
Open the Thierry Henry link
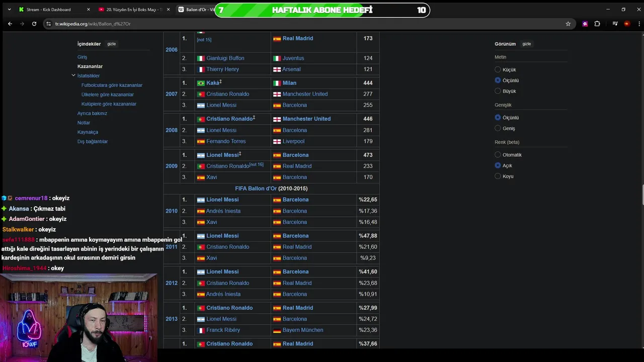pyautogui.click(x=222, y=69)
